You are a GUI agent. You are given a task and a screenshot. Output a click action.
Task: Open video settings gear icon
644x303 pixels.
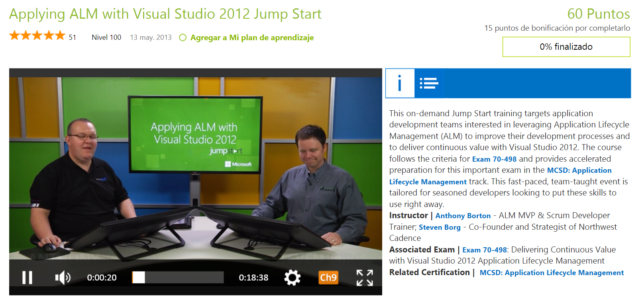pyautogui.click(x=292, y=278)
